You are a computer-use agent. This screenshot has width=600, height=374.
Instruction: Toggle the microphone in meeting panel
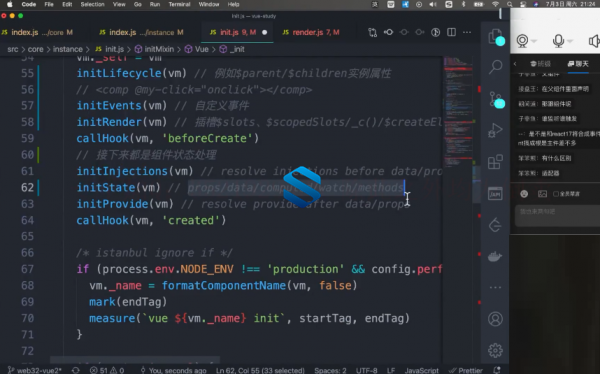click(x=558, y=41)
